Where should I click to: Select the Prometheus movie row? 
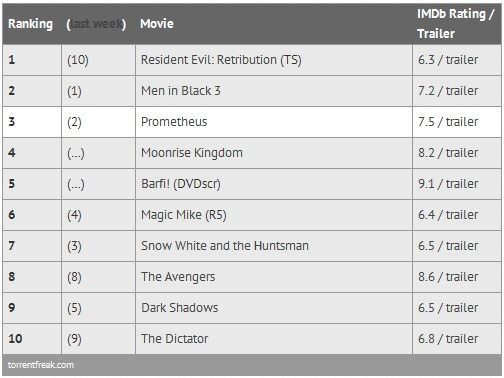point(252,122)
